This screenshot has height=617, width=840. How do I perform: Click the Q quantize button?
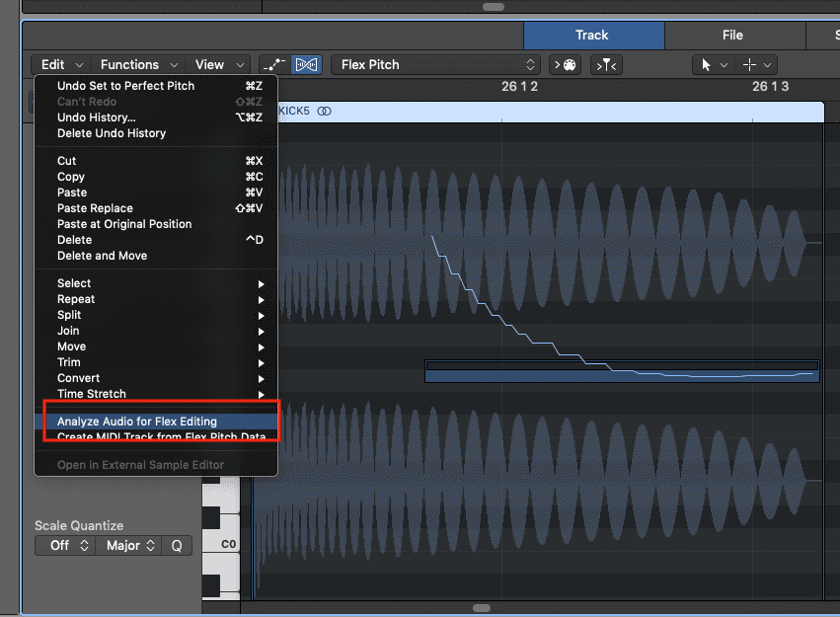(177, 545)
